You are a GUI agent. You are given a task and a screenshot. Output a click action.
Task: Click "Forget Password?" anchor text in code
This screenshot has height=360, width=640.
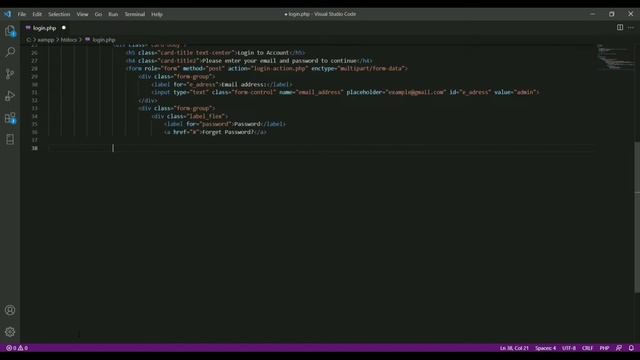(x=228, y=132)
